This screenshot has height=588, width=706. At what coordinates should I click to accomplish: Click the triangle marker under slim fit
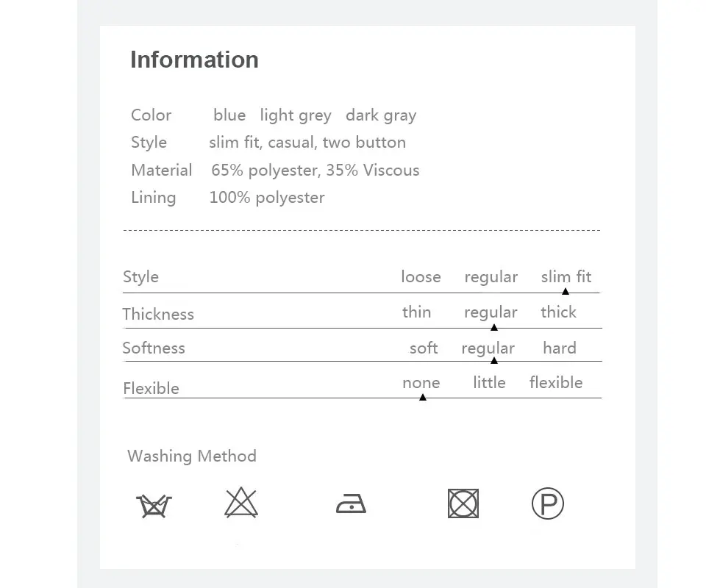pyautogui.click(x=566, y=292)
